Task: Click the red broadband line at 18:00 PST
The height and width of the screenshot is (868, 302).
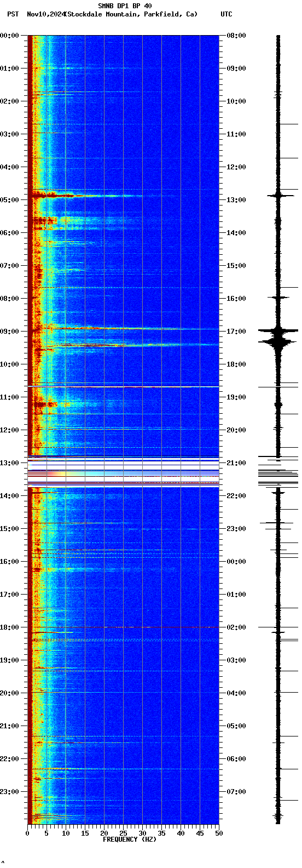Action: click(123, 627)
